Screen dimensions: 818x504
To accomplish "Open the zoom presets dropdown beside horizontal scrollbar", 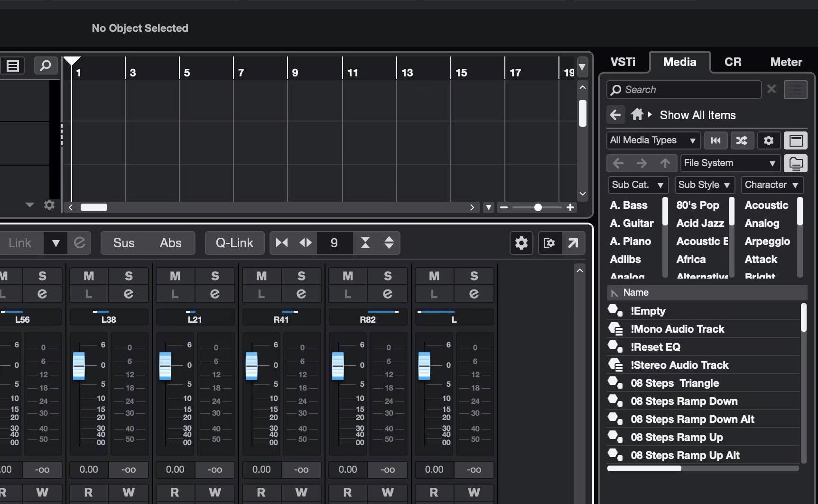I will coord(488,207).
